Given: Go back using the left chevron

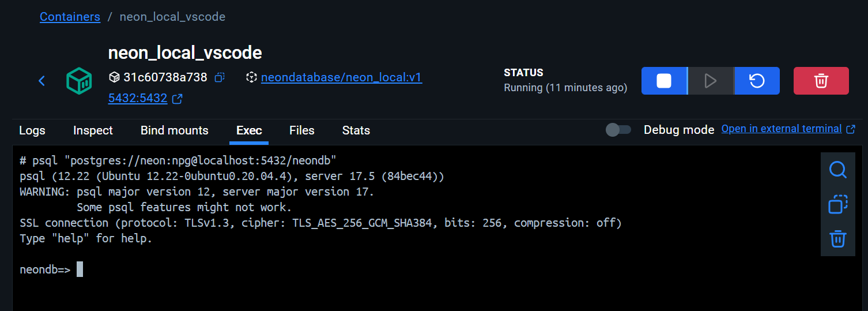Looking at the screenshot, I should [x=41, y=81].
